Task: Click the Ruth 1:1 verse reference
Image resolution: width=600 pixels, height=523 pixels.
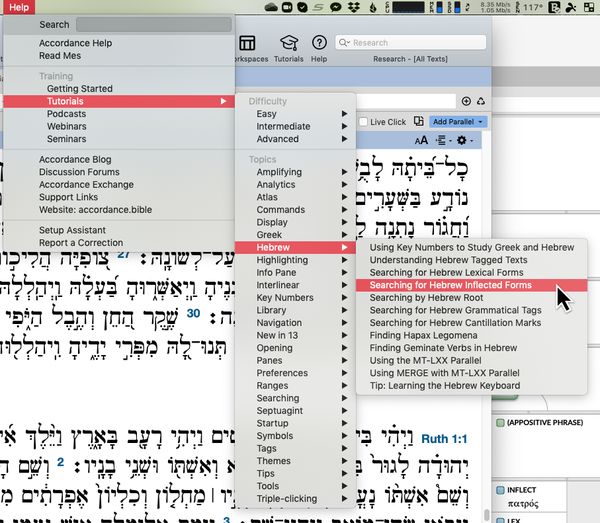Action: point(444,438)
